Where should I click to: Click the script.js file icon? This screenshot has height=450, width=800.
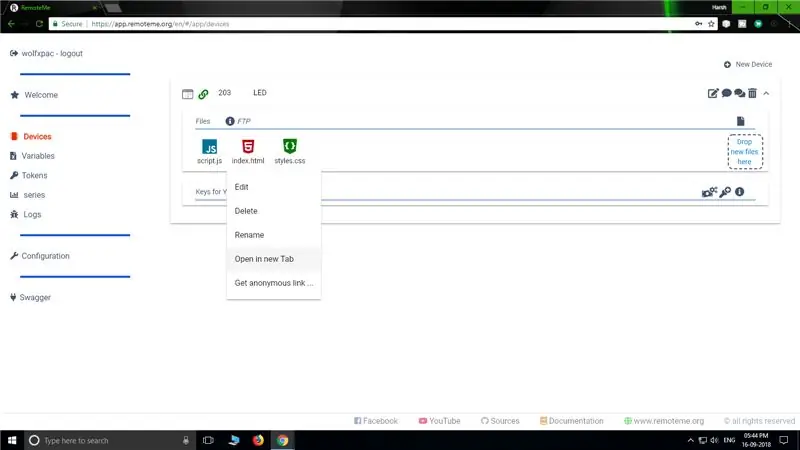[209, 146]
